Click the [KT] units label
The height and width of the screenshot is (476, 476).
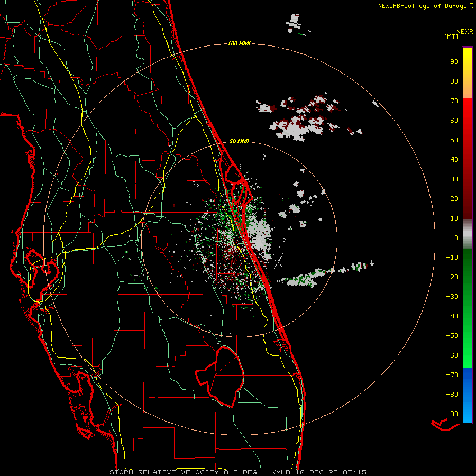[x=452, y=36]
